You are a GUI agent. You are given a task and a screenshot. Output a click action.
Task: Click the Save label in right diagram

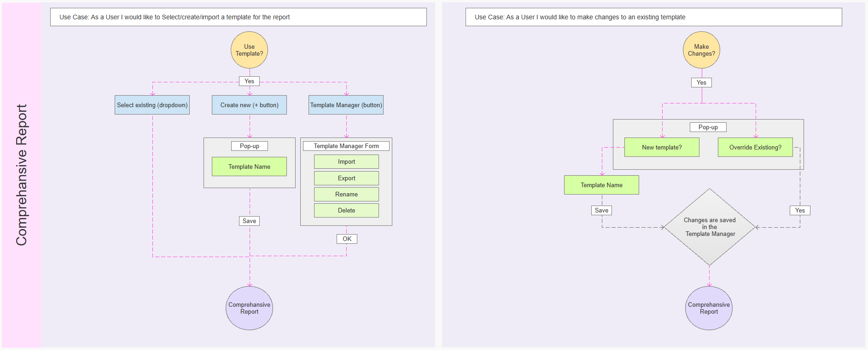coord(602,211)
